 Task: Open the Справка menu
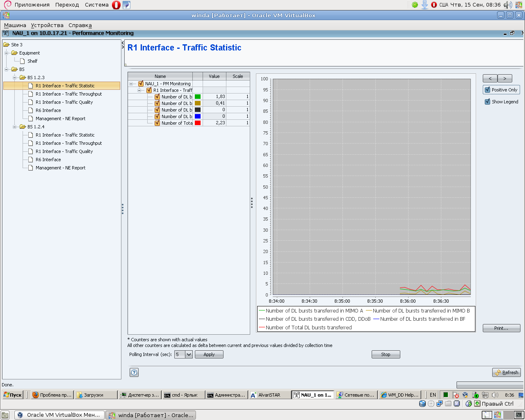80,25
